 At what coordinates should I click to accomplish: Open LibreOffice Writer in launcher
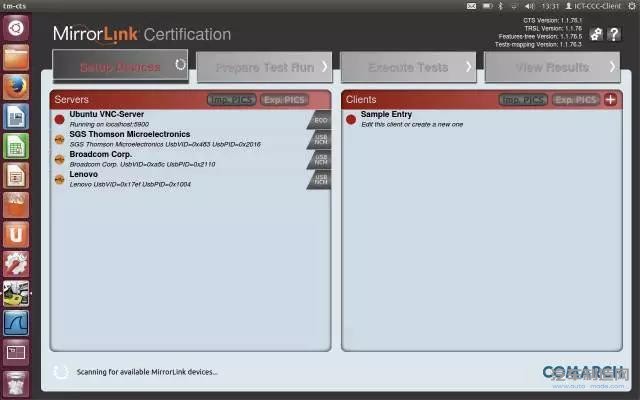pyautogui.click(x=16, y=117)
